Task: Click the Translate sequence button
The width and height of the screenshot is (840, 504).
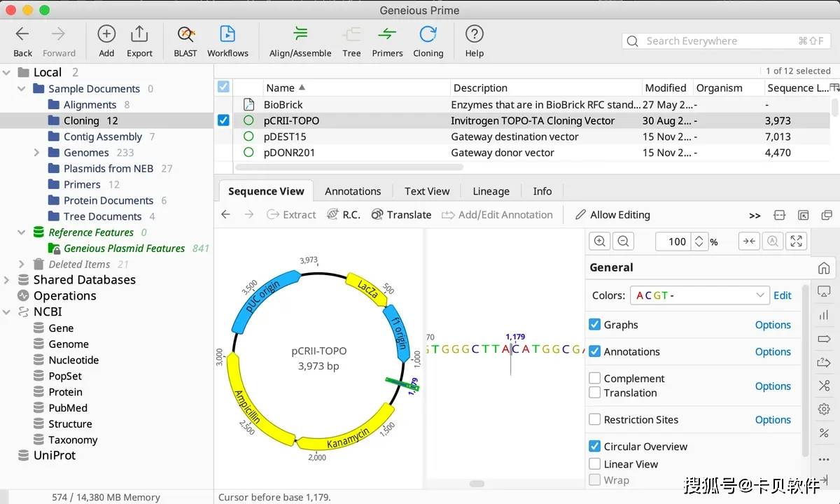Action: tap(401, 215)
